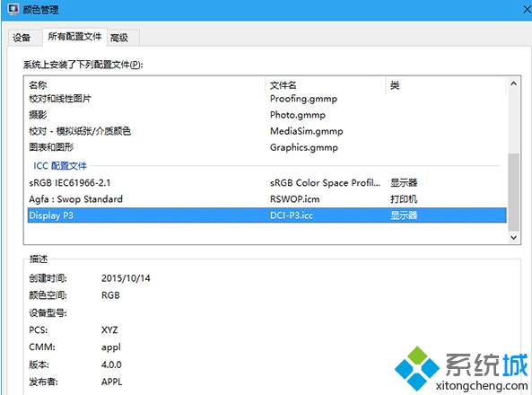Click the Graphics.gmmp file name

click(303, 147)
